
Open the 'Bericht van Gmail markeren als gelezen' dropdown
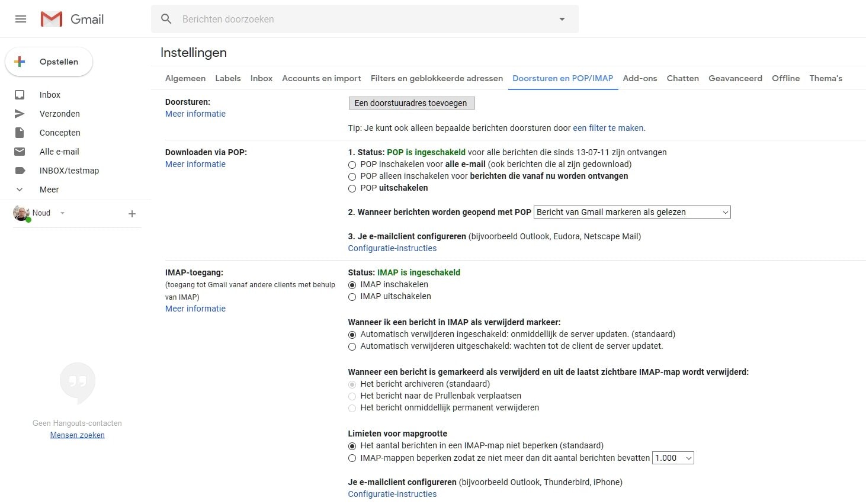tap(631, 212)
